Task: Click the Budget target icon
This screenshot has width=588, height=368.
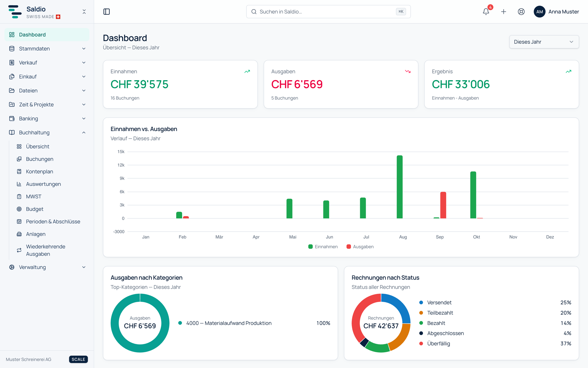Action: 19,209
